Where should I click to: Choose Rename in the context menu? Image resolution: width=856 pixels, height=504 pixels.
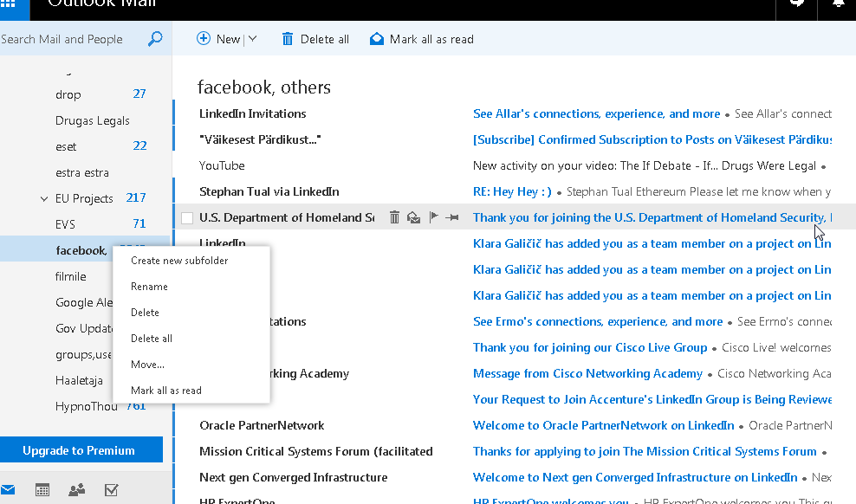(x=150, y=287)
